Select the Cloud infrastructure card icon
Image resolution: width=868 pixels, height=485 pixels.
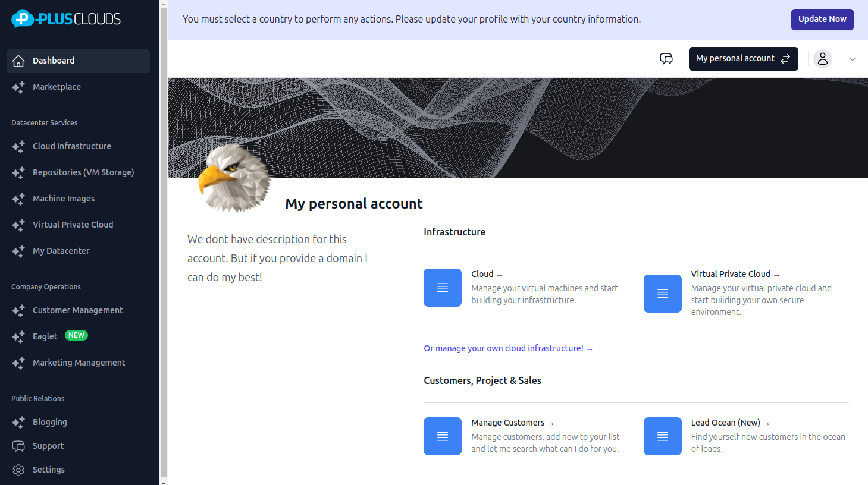click(443, 288)
